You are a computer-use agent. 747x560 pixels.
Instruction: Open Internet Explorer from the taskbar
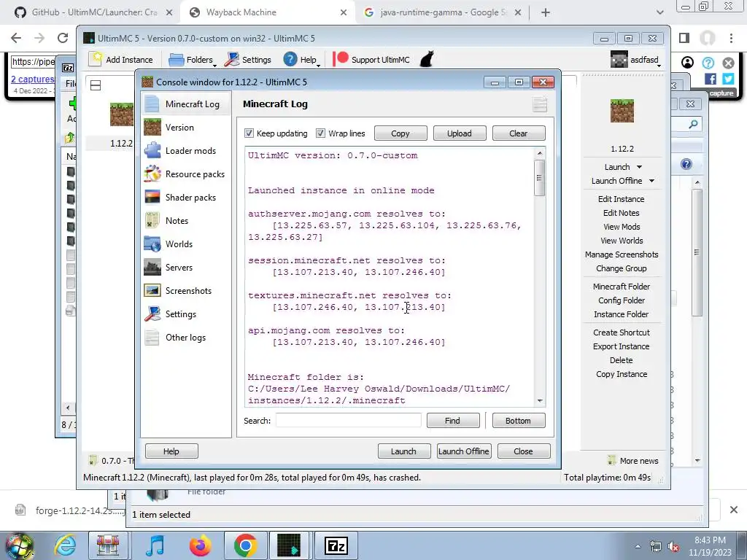65,545
